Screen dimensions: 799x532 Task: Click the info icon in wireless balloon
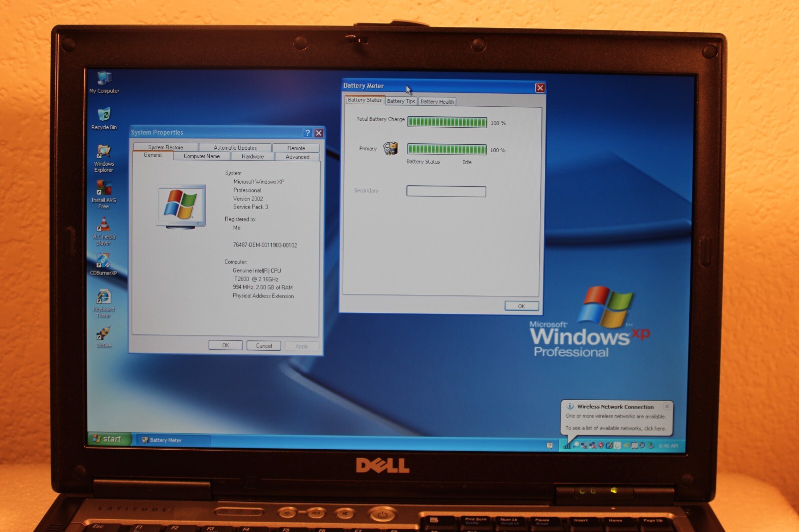coord(570,407)
